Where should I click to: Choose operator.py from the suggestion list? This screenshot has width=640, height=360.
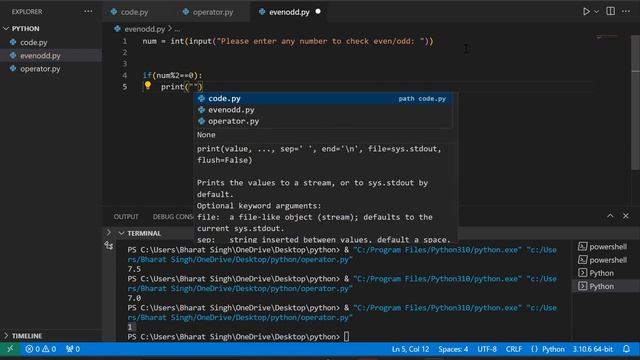coord(322,121)
